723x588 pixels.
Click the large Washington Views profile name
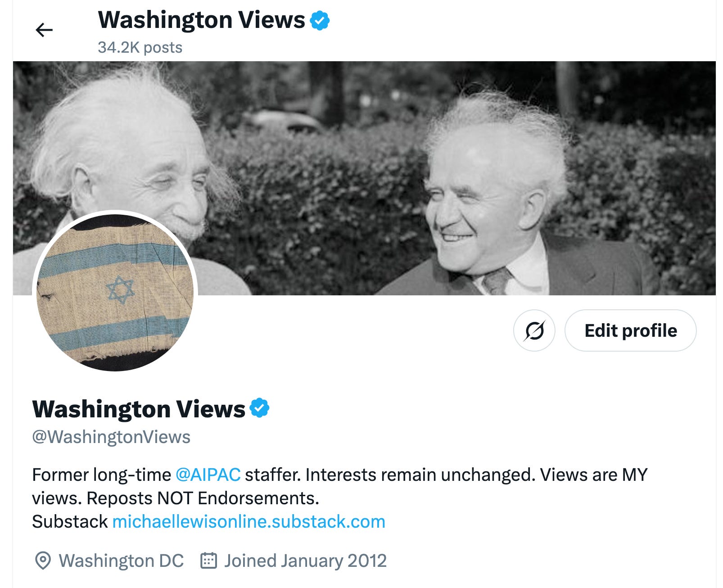(x=139, y=409)
